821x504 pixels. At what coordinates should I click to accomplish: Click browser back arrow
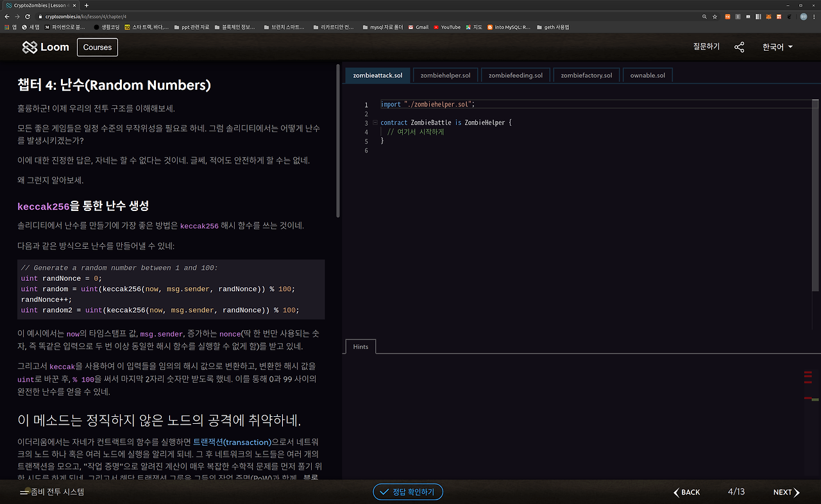7,17
